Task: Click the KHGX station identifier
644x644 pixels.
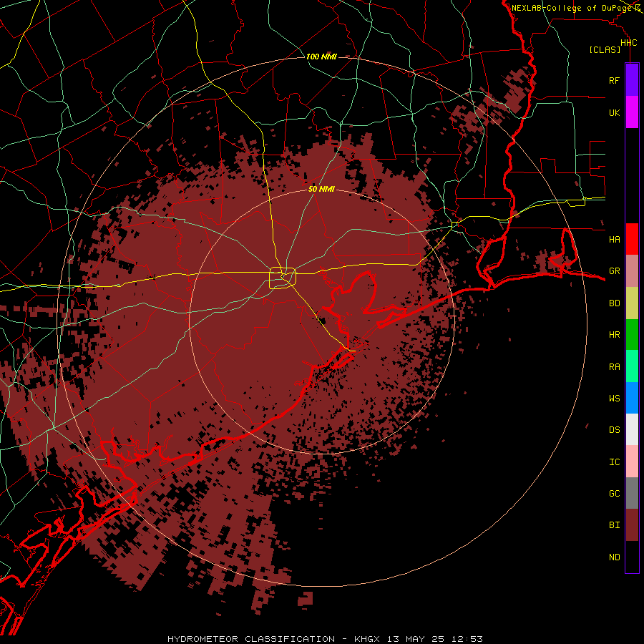Action: [368, 639]
